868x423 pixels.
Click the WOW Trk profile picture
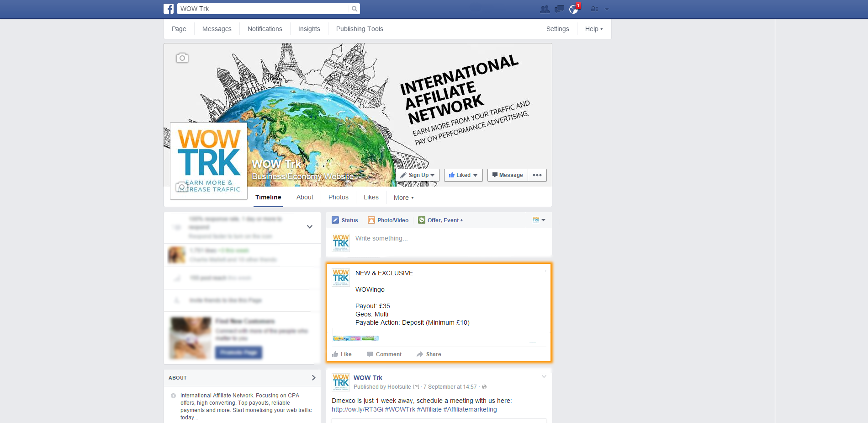(x=209, y=161)
